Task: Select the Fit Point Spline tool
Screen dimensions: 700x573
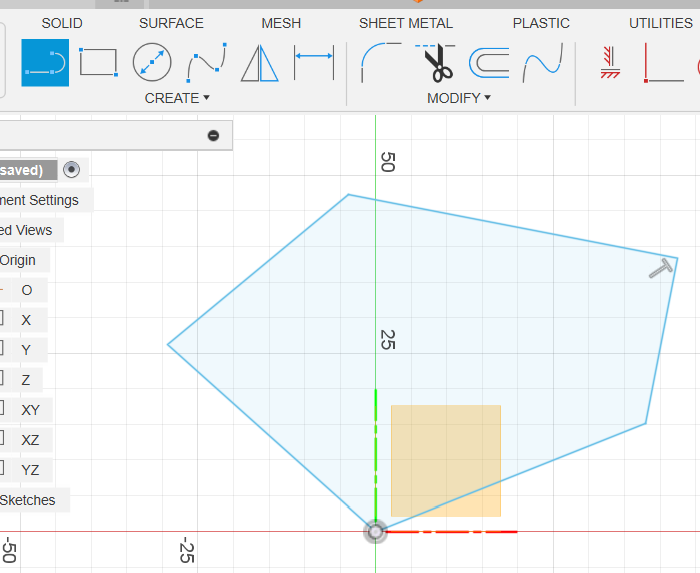Action: pos(206,62)
